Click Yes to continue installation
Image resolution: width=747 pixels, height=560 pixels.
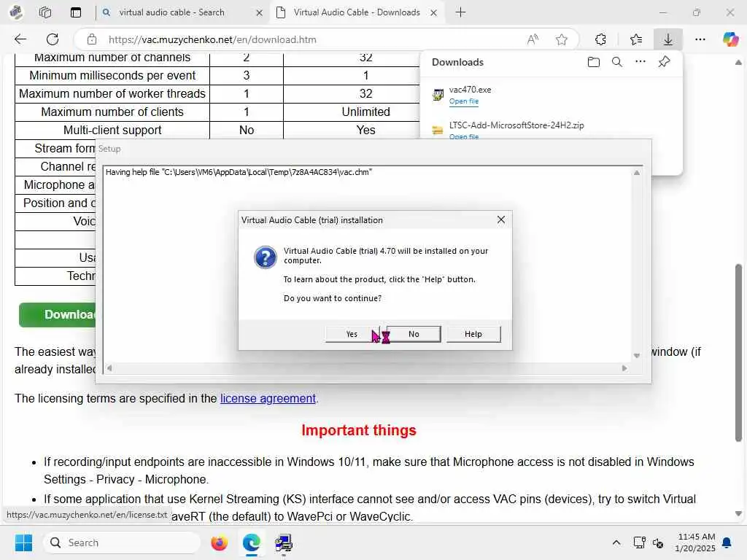[352, 334]
